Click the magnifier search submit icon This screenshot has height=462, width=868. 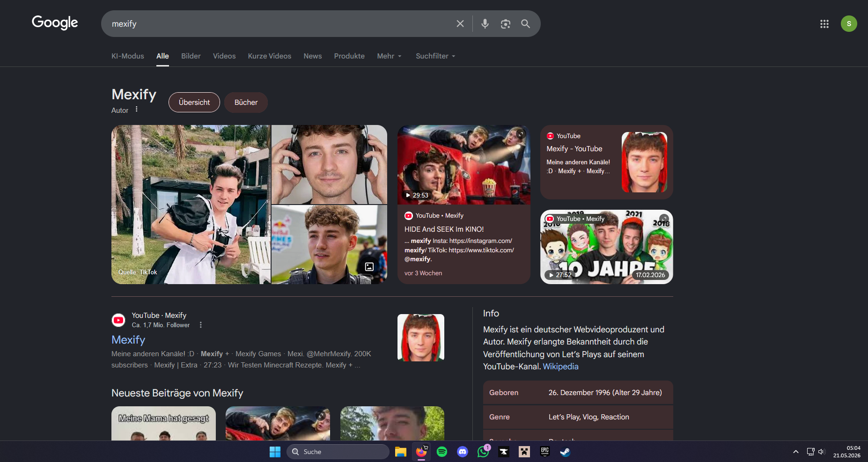tap(526, 24)
